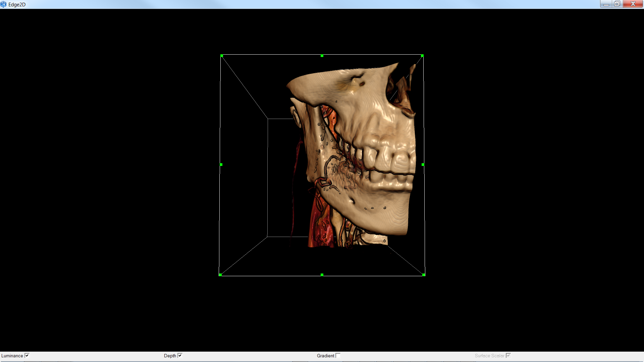This screenshot has width=644, height=362.
Task: Restore down the Edge2D window
Action: point(617,4)
